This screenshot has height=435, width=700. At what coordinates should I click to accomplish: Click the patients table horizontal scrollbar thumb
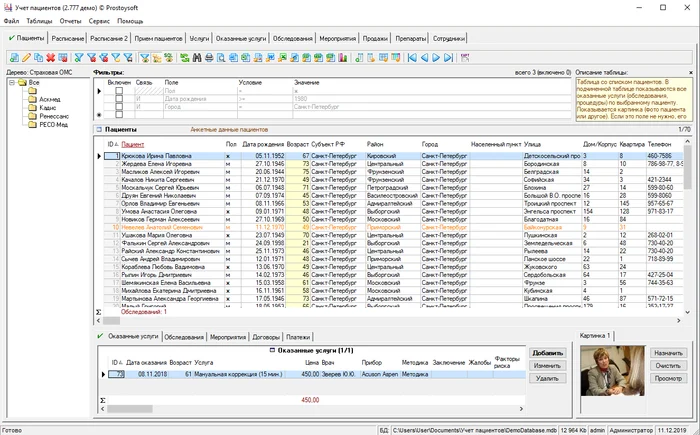coord(112,320)
